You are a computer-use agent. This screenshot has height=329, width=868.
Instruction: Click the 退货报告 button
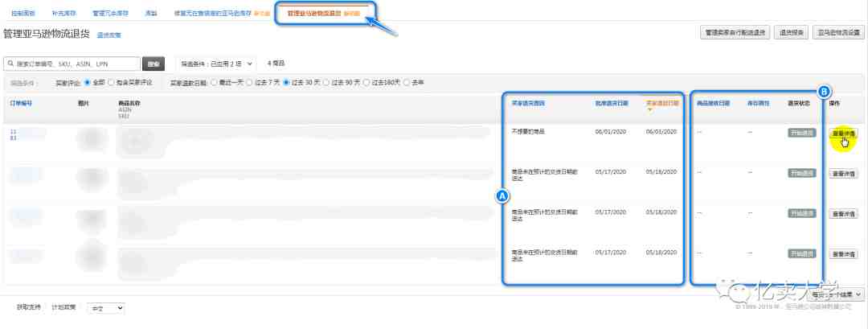pyautogui.click(x=792, y=32)
